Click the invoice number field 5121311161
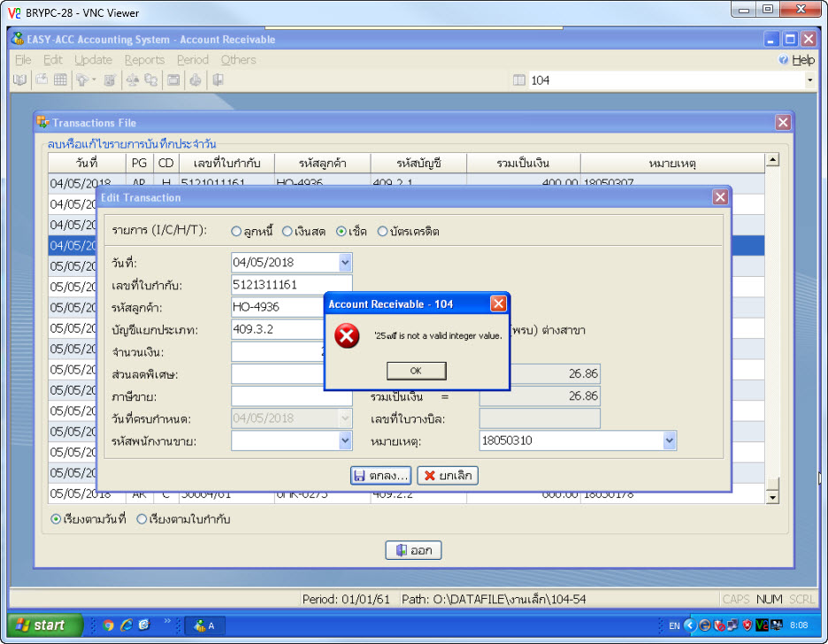This screenshot has height=644, width=828. pyautogui.click(x=291, y=285)
